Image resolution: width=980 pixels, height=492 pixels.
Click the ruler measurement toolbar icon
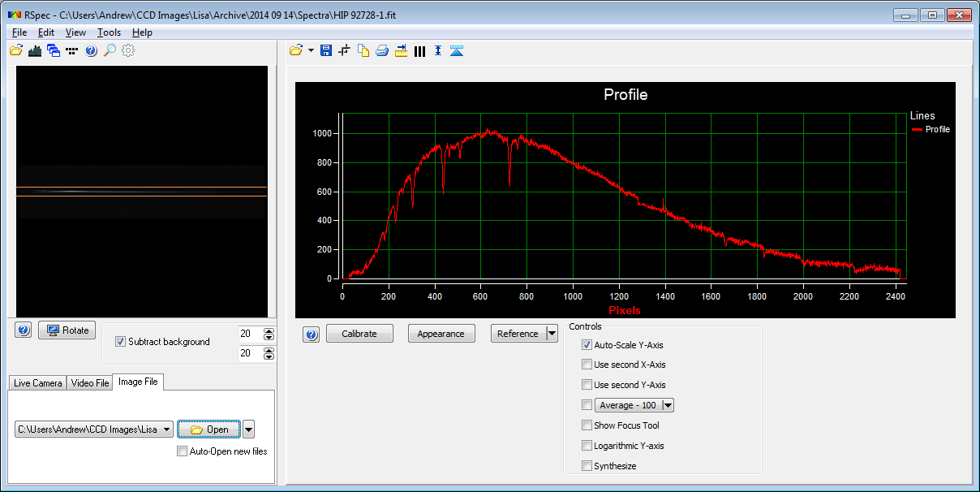point(401,51)
